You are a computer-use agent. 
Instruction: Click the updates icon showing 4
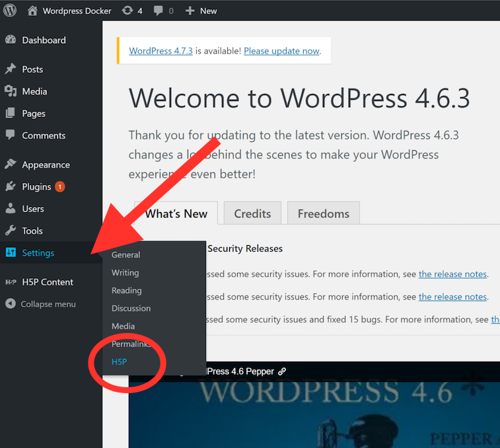pyautogui.click(x=127, y=11)
